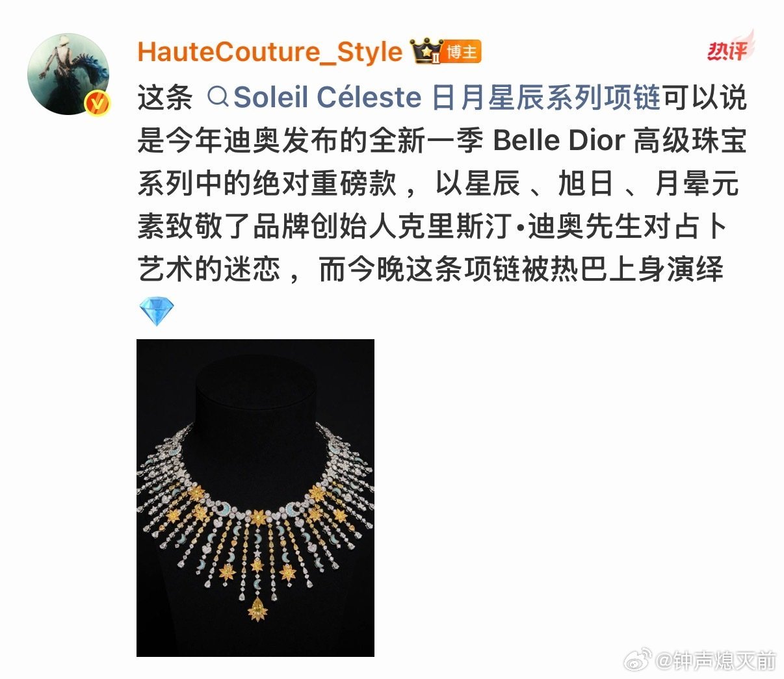This screenshot has height=679, width=784.
Task: Open the HauteCouture_Style profile avatar
Action: click(68, 74)
